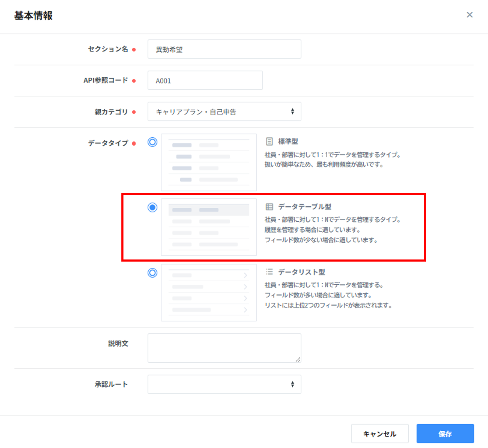Viewport: 488px width, 448px height.
Task: Click the データテーブル型 preview thumbnail
Action: coord(209,227)
